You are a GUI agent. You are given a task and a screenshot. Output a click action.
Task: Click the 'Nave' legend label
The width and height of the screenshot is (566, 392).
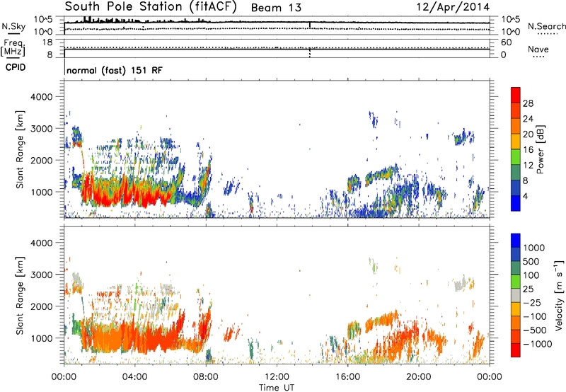click(538, 49)
